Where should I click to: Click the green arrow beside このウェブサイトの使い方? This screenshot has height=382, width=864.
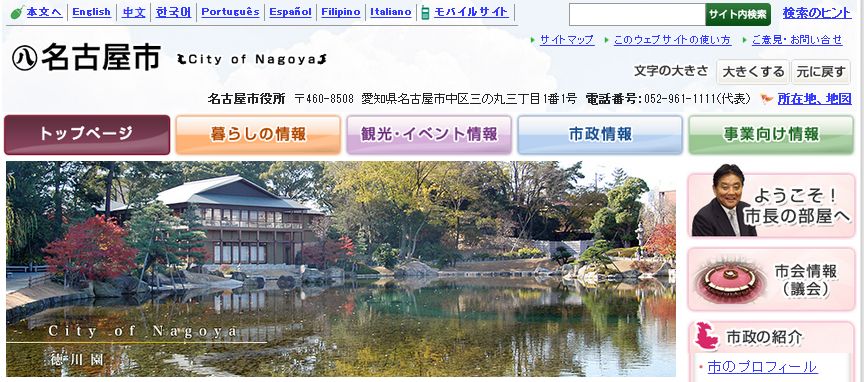pyautogui.click(x=606, y=40)
